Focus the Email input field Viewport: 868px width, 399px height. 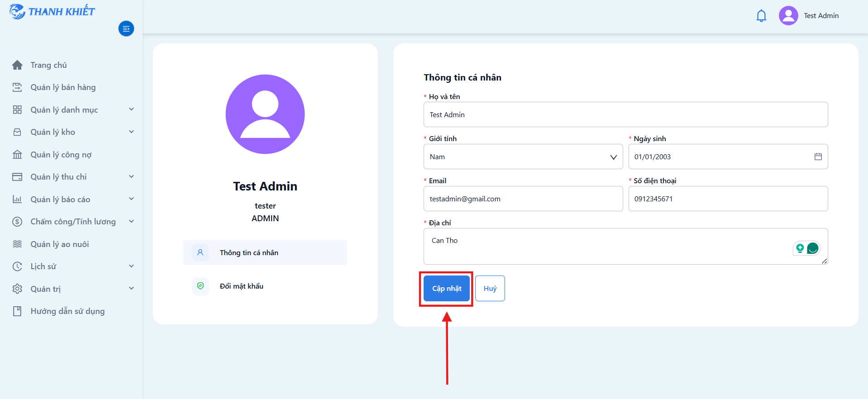(x=523, y=199)
